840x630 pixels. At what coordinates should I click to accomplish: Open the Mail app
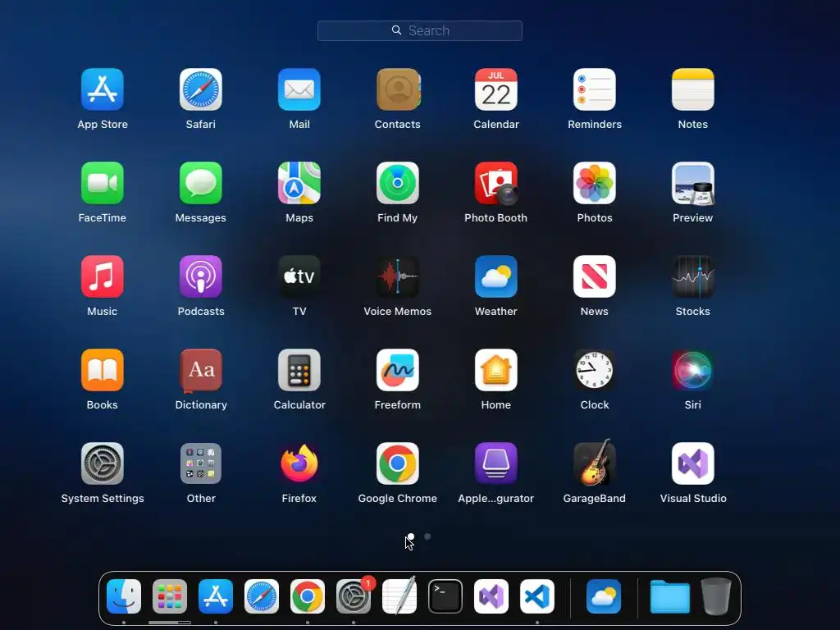click(x=299, y=89)
